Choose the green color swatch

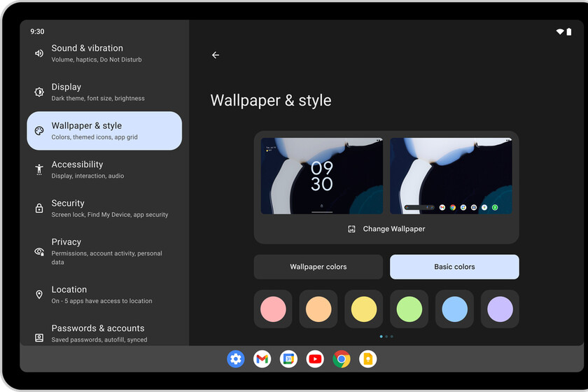(409, 309)
